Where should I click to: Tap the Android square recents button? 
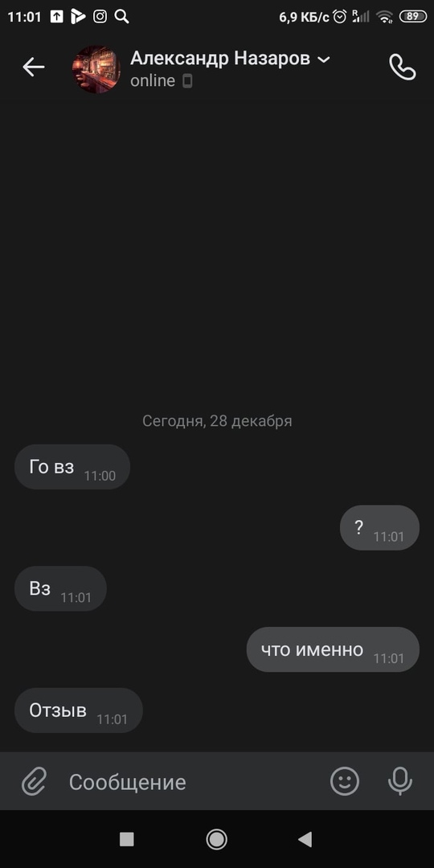tap(127, 839)
